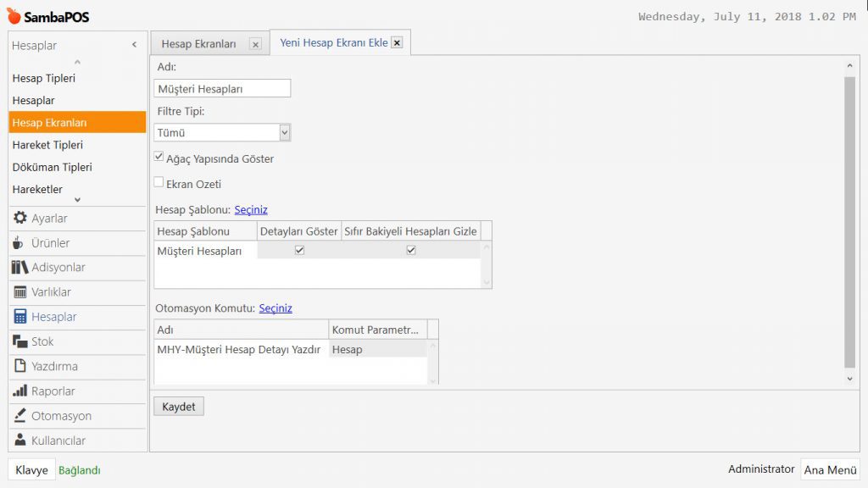Screen dimensions: 868x488
Task: Enable the Ekran Ozeti checkbox
Action: (x=159, y=183)
